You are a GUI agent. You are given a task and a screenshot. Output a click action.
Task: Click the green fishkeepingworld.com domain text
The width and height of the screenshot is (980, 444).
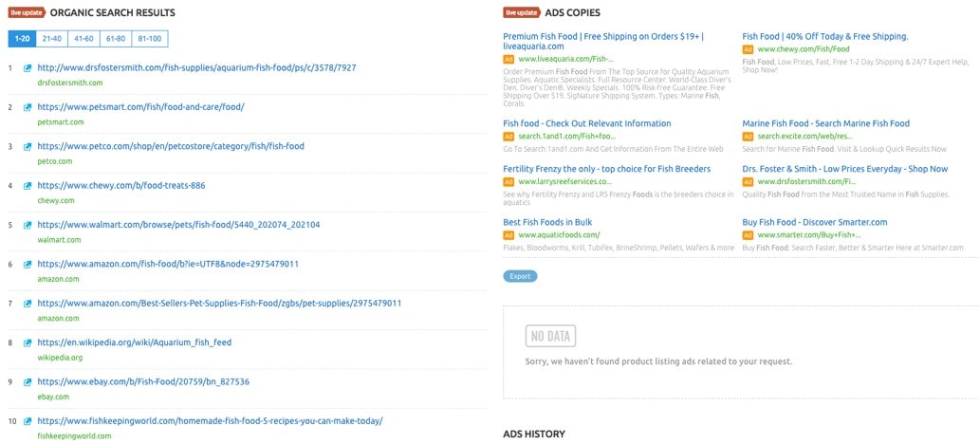(x=74, y=435)
